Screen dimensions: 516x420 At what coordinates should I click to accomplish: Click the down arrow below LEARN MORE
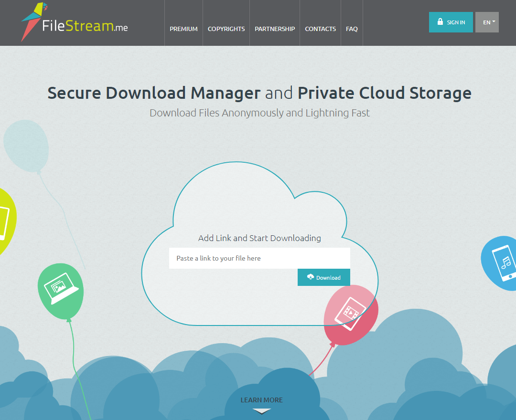click(262, 411)
